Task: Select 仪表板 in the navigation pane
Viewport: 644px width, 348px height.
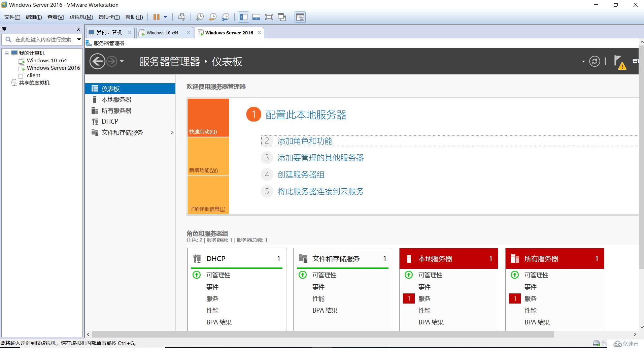Action: pyautogui.click(x=130, y=89)
